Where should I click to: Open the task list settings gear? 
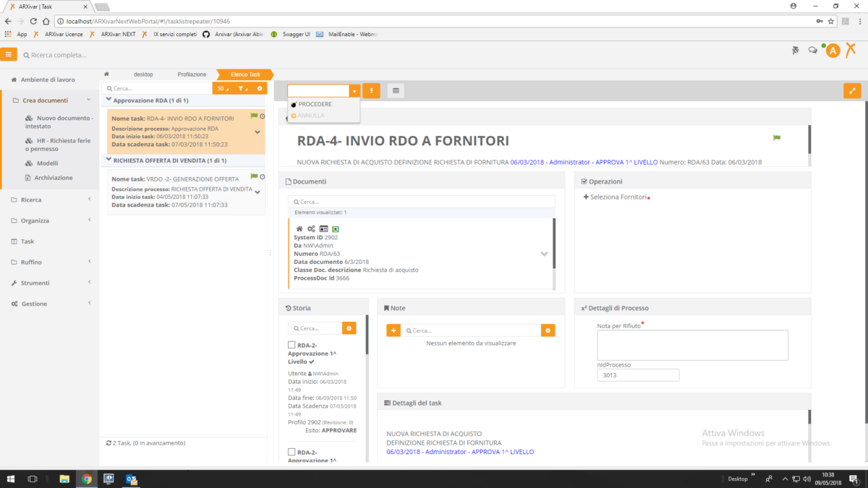pos(259,87)
